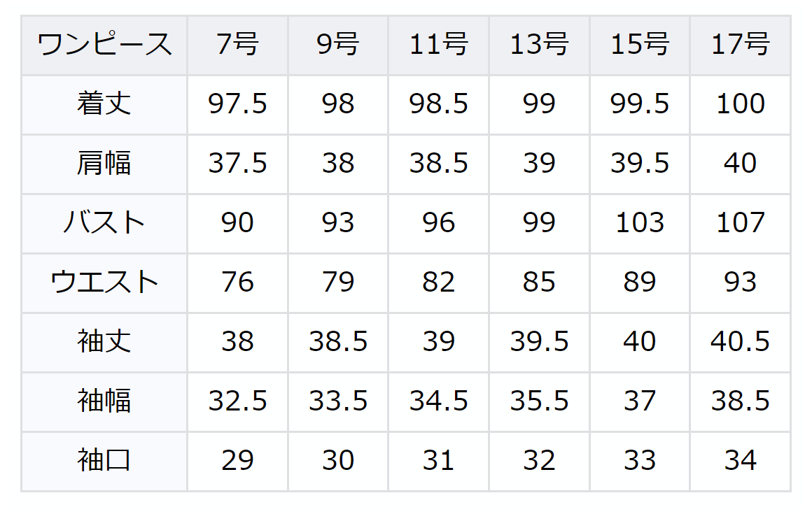Screen dimensions: 812x514
Task: Select the 40.5 cell in 袖丈 row
Action: click(741, 342)
